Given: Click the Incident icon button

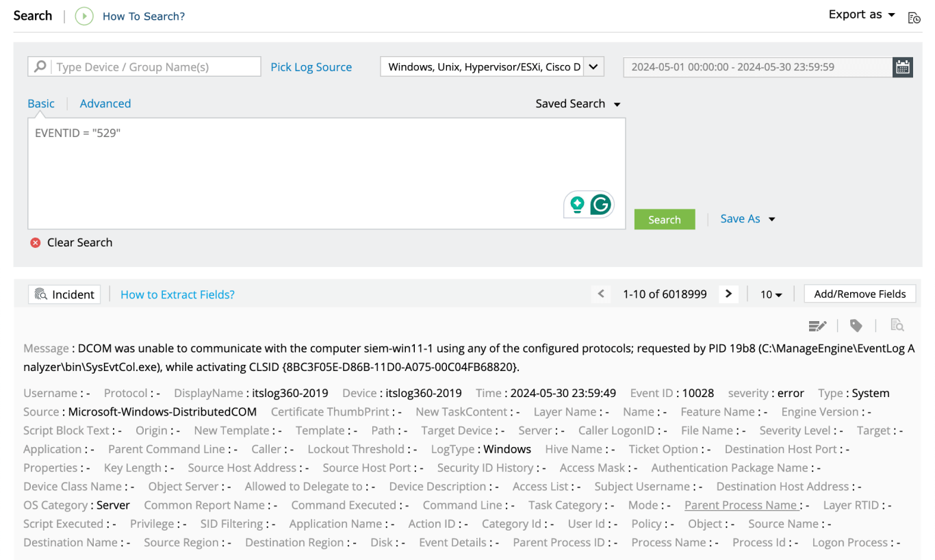Looking at the screenshot, I should [64, 294].
